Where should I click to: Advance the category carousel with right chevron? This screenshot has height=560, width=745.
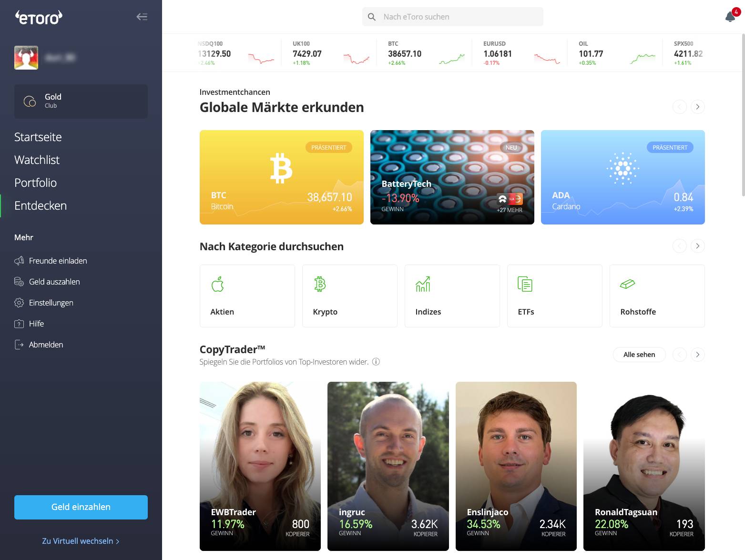click(x=697, y=246)
